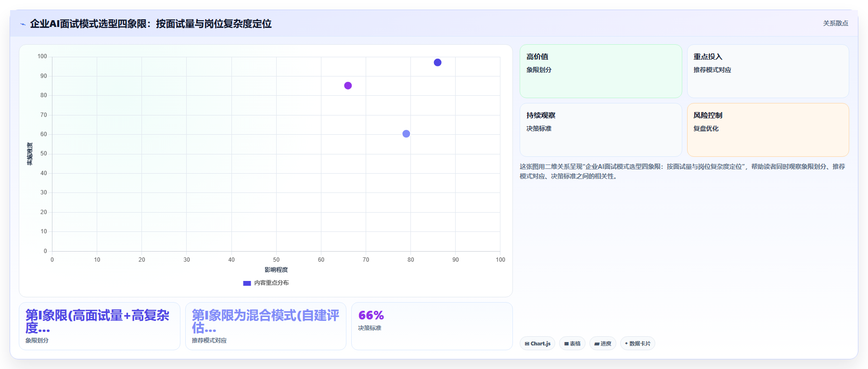This screenshot has height=369, width=868.
Task: Select the dark blue scatter point near 86
Action: (x=437, y=63)
